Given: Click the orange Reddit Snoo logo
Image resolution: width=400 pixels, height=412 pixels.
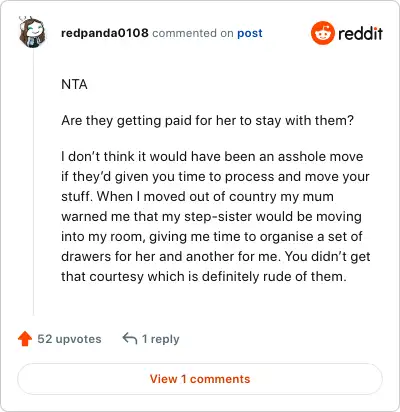Looking at the screenshot, I should [322, 33].
